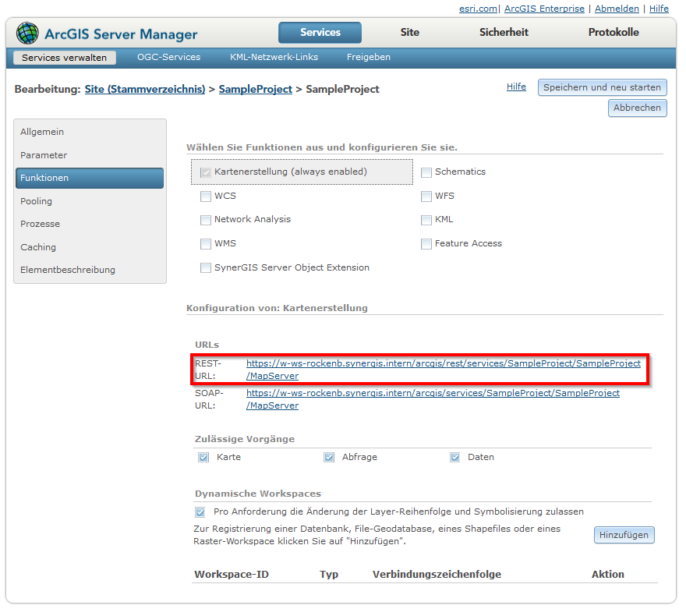Screen dimensions: 686x616
Task: Disable per-request layer order changes checkbox
Action: 200,512
